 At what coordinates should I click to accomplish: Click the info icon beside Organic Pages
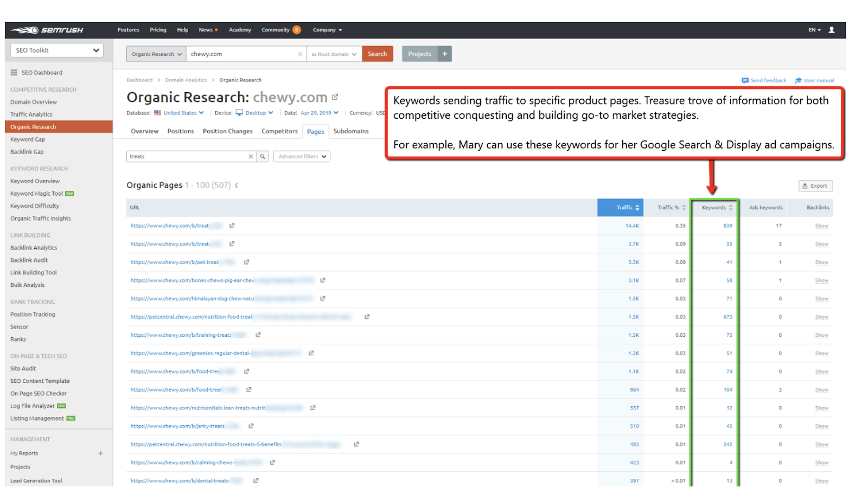pyautogui.click(x=236, y=185)
